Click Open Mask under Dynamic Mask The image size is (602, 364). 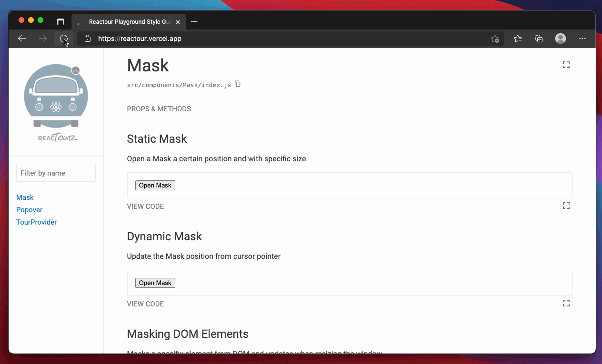(x=155, y=283)
